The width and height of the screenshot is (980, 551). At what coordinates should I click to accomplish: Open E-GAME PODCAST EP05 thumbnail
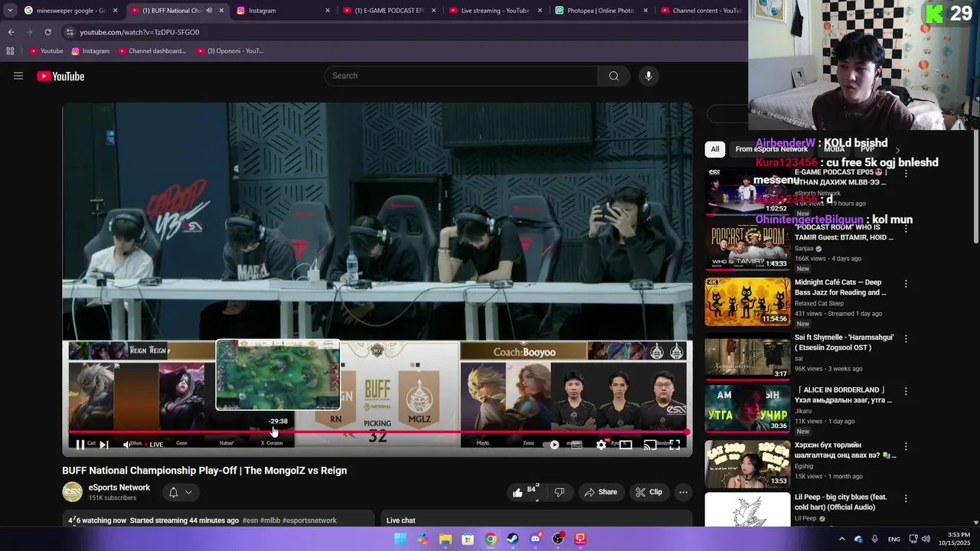(747, 192)
